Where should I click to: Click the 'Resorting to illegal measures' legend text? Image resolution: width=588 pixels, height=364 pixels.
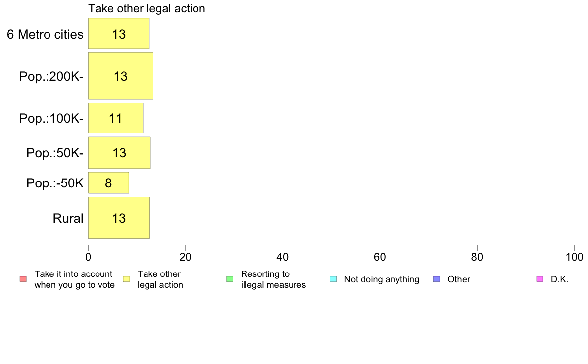(273, 279)
